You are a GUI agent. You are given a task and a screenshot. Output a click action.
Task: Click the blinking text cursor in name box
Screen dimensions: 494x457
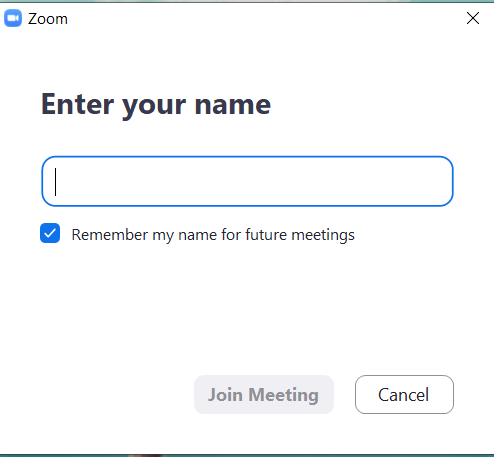click(x=56, y=182)
